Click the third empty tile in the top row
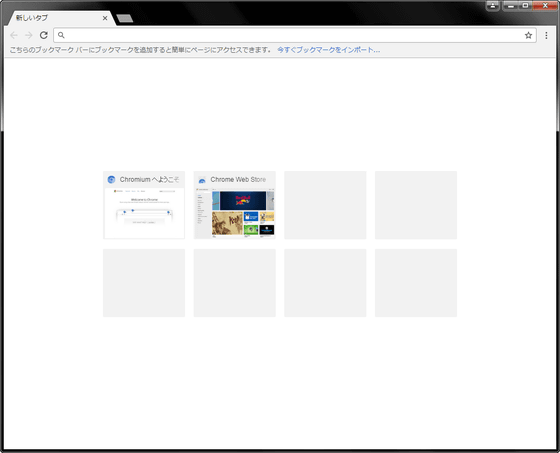 [x=325, y=205]
